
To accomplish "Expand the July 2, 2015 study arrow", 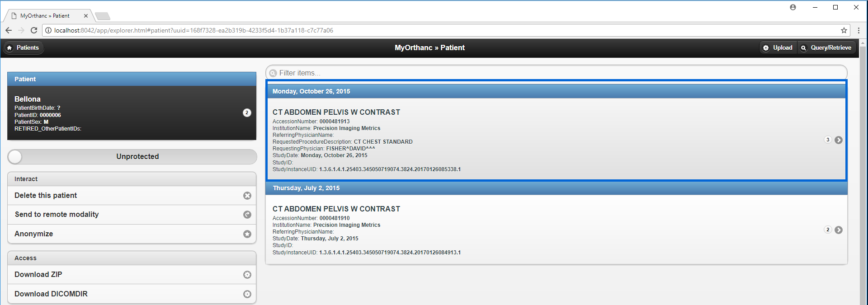I will coord(838,230).
